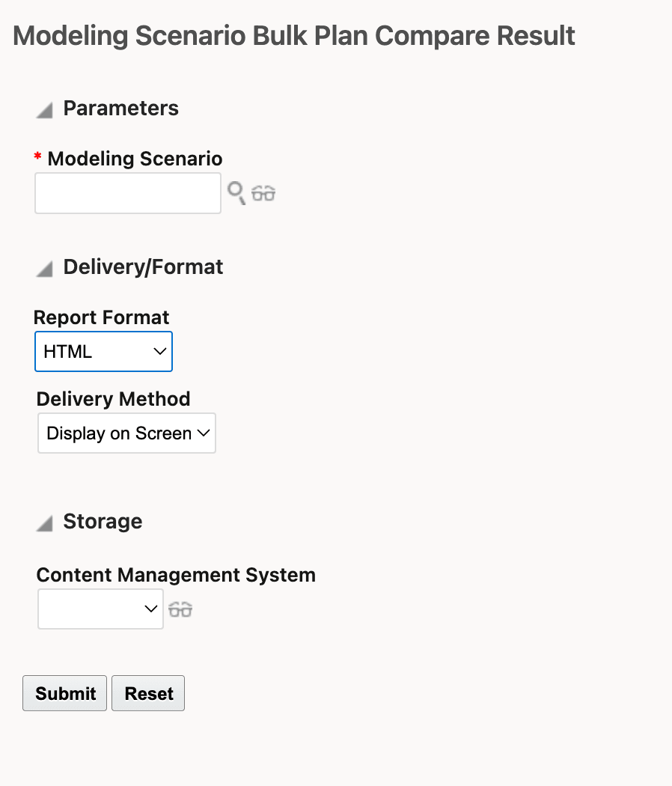Image resolution: width=672 pixels, height=786 pixels.
Task: Click the Storage heading text
Action: click(103, 521)
